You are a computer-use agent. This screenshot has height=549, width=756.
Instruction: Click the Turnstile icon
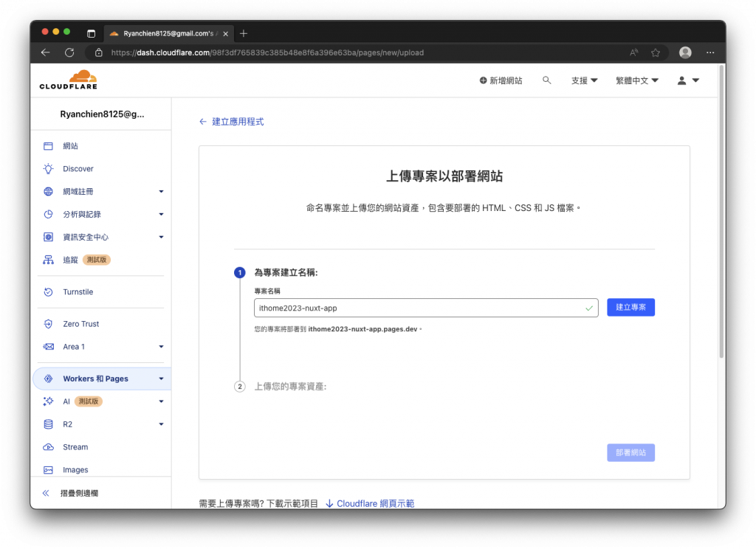pos(48,291)
